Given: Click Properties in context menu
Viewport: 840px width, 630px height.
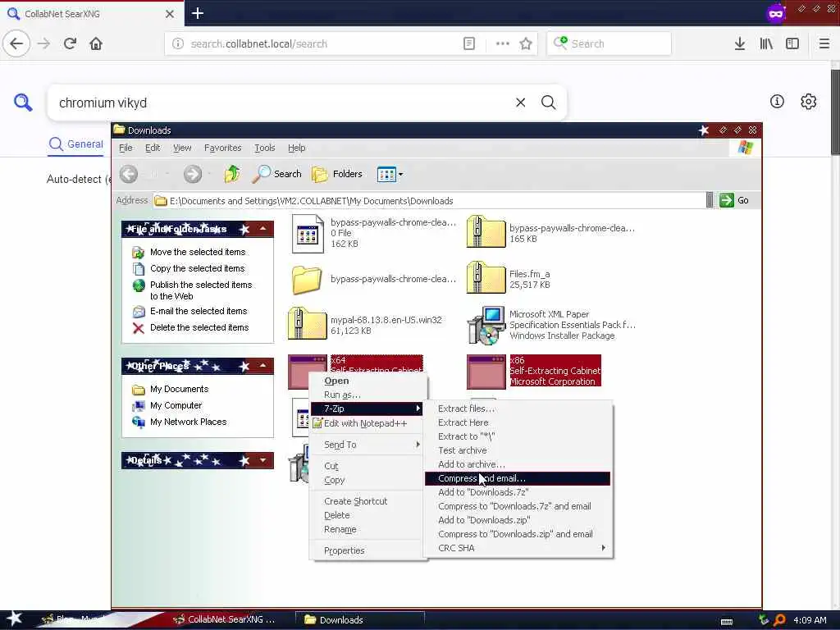Looking at the screenshot, I should pyautogui.click(x=368, y=550).
